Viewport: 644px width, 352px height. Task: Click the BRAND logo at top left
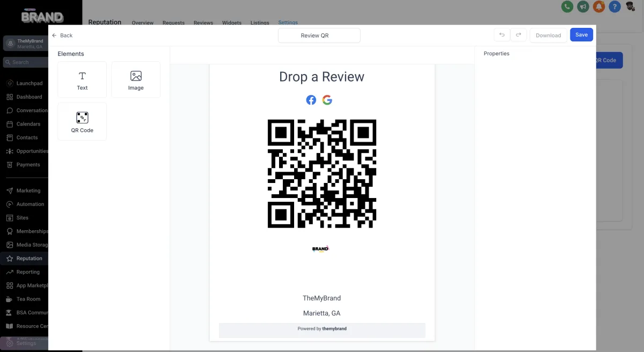coord(42,17)
